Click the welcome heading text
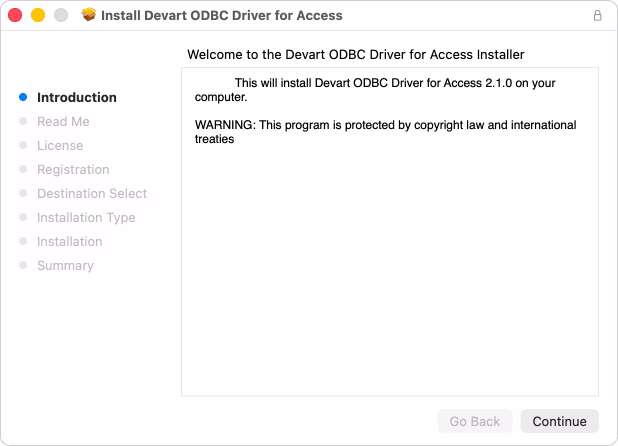 [356, 54]
